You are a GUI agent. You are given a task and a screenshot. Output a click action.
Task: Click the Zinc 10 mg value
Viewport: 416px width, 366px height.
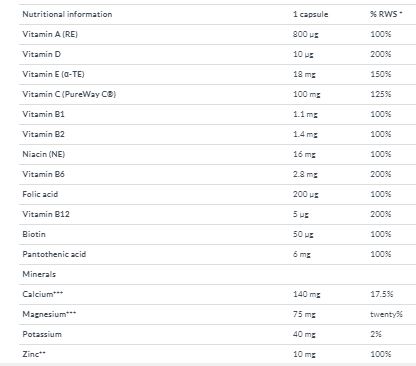click(304, 354)
